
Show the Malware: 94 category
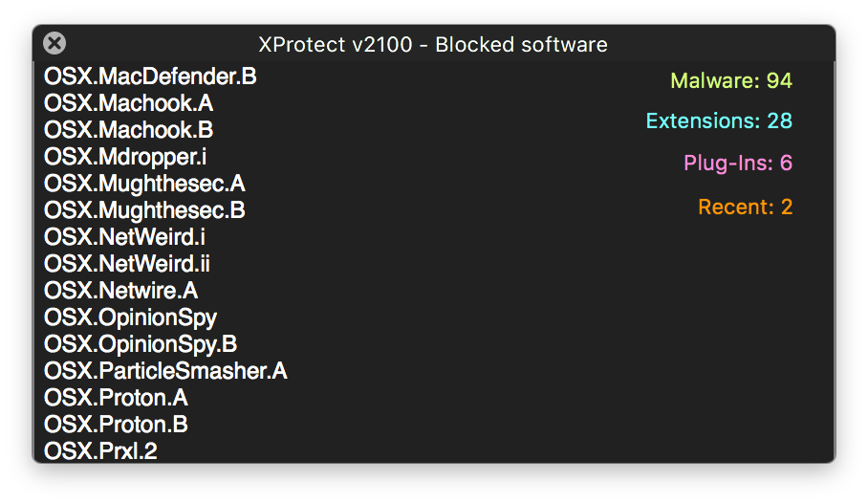731,80
